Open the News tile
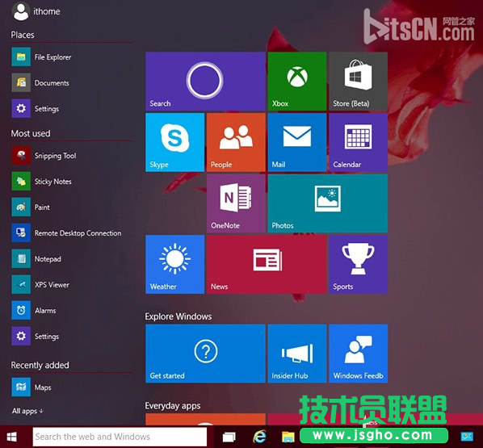 pyautogui.click(x=267, y=264)
